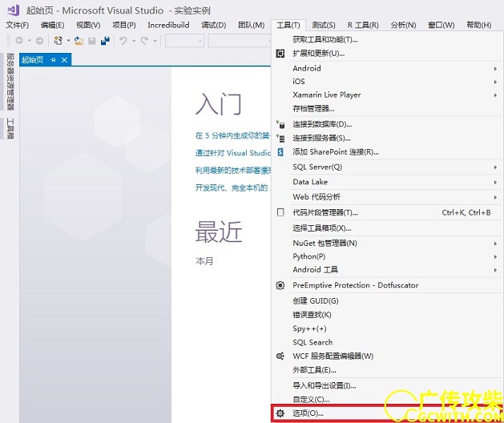Select Spy++(+) menu entry
The image size is (504, 423).
pos(387,328)
